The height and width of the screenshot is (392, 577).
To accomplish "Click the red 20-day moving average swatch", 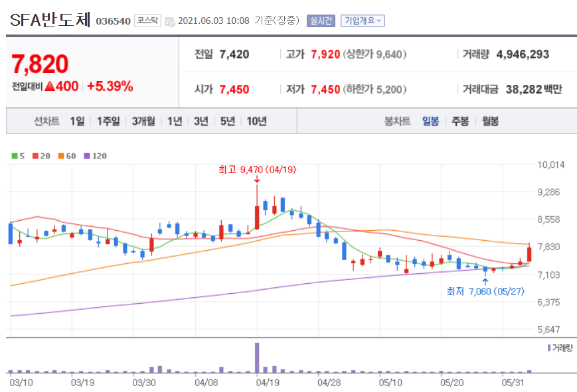I will click(35, 156).
